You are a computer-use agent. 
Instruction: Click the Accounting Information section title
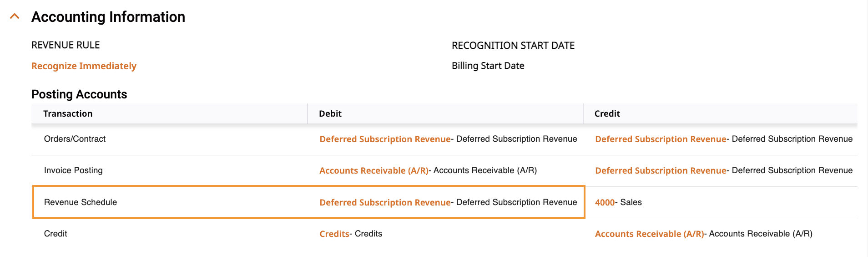(108, 17)
